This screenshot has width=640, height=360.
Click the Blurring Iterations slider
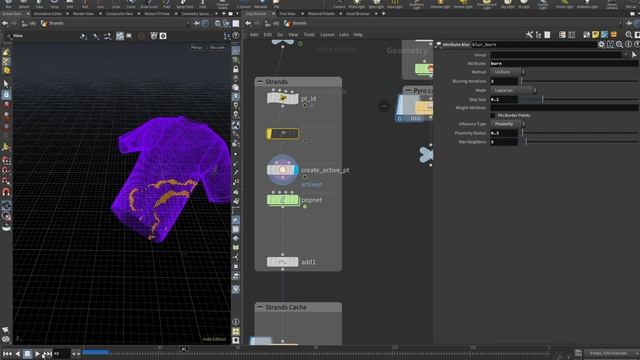pyautogui.click(x=579, y=81)
